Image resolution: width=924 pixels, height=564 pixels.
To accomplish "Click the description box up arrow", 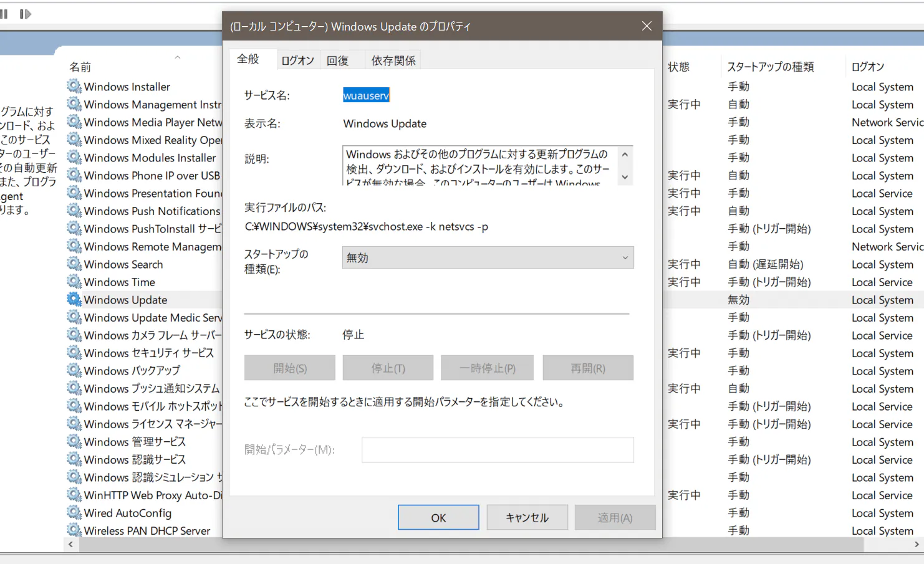I will [x=625, y=154].
